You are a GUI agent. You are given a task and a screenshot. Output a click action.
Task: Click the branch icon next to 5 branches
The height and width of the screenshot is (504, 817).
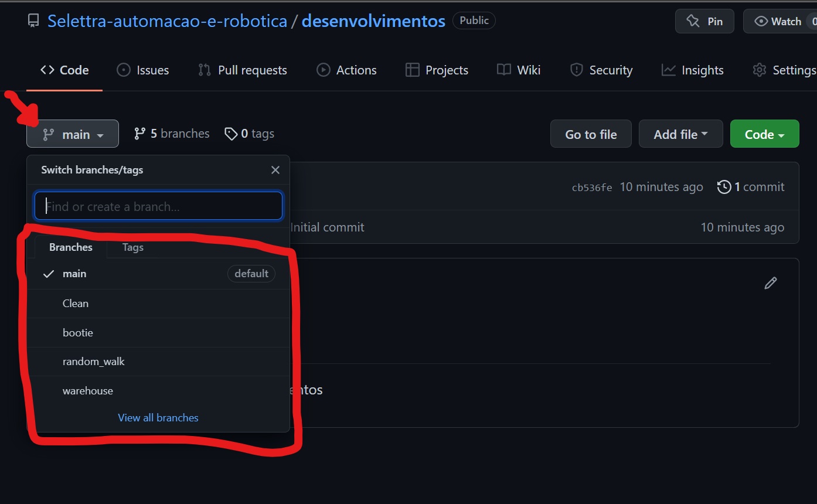139,134
